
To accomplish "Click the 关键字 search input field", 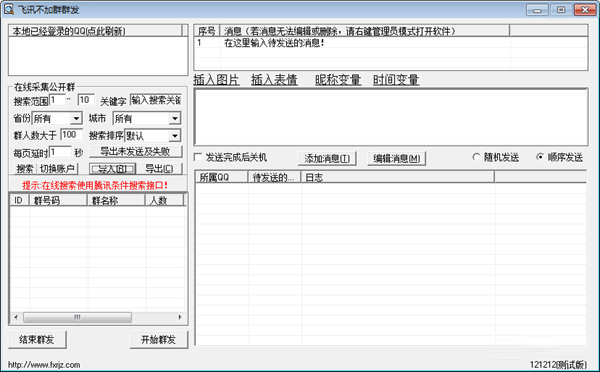I will (x=155, y=100).
